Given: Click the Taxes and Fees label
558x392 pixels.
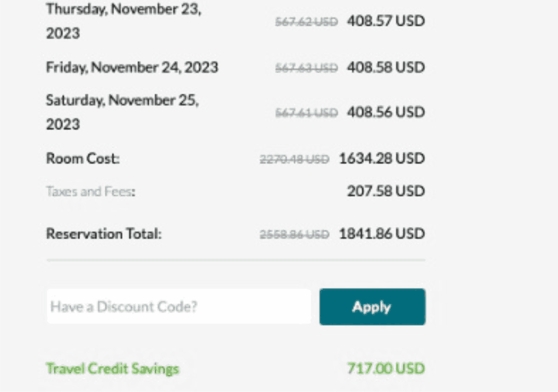Looking at the screenshot, I should pyautogui.click(x=91, y=191).
